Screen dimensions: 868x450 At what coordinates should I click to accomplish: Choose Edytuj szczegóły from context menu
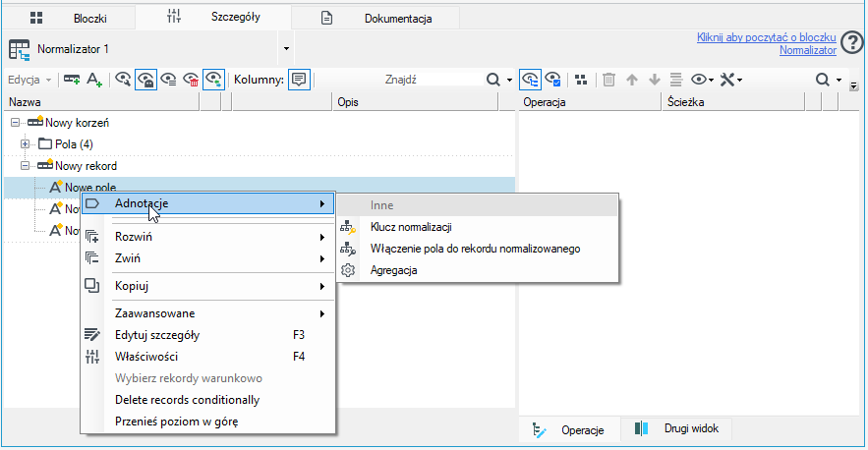[x=208, y=335]
